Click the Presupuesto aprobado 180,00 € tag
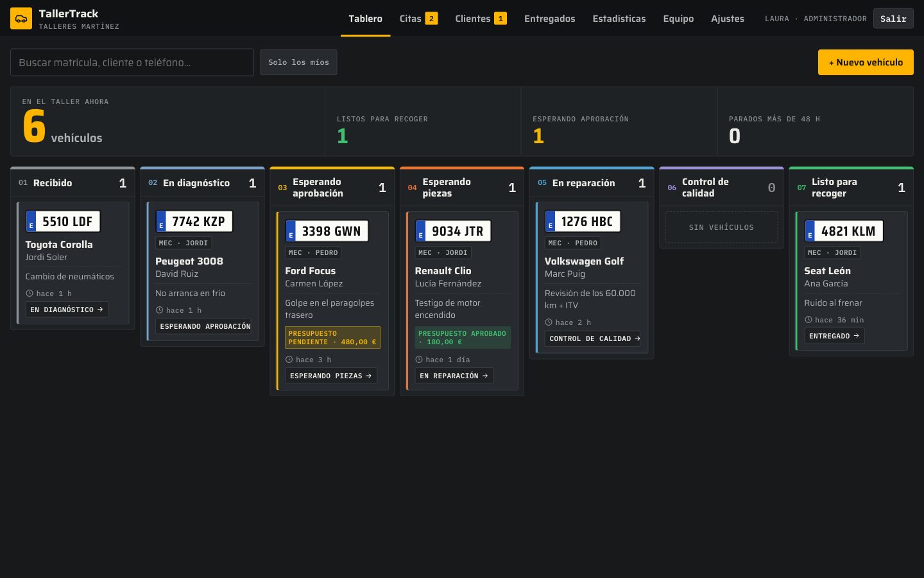 [463, 338]
